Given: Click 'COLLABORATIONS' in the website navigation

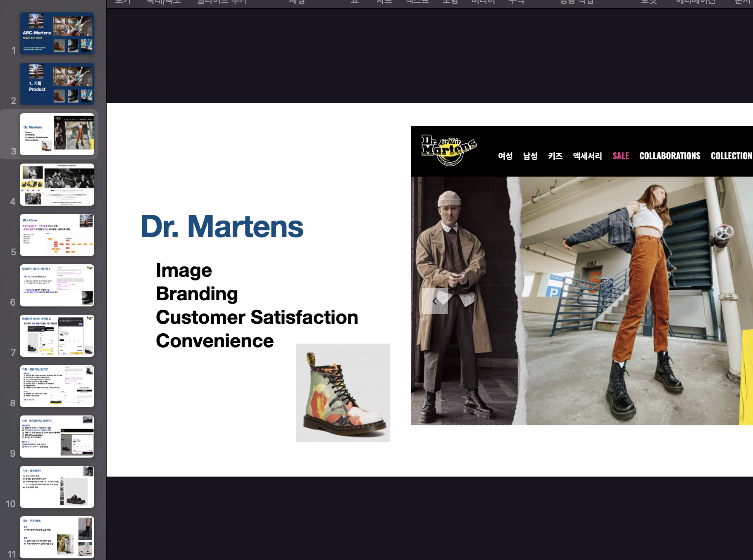Looking at the screenshot, I should click(670, 156).
